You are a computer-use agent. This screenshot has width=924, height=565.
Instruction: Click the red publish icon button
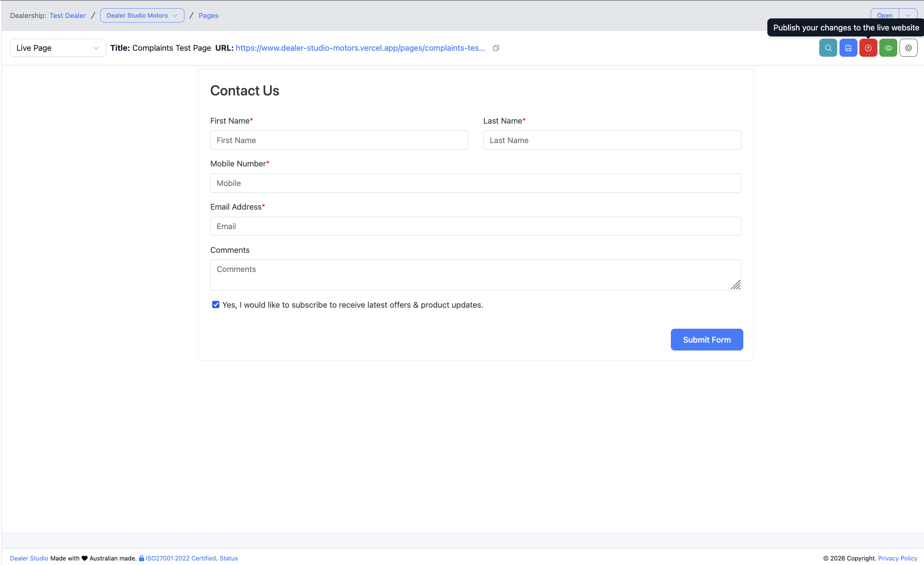[x=868, y=48]
